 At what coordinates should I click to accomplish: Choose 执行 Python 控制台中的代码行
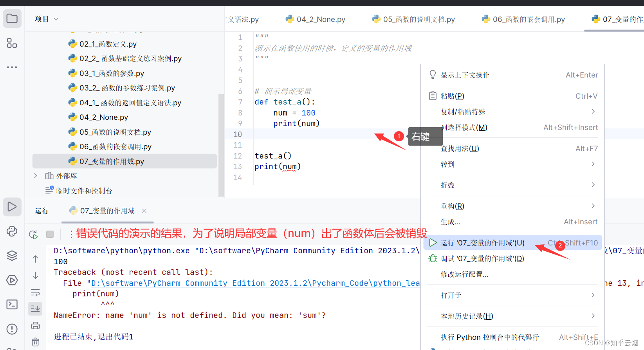point(512,337)
